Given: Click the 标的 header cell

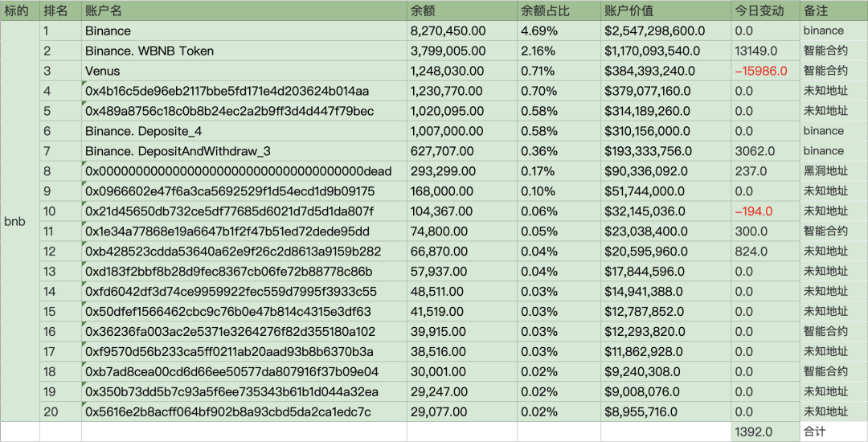Looking at the screenshot, I should [20, 10].
